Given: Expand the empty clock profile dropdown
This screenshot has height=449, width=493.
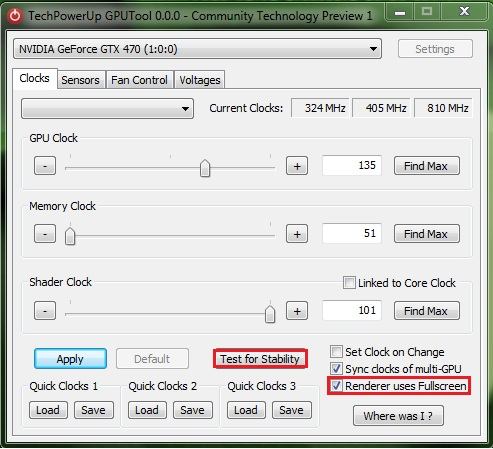Looking at the screenshot, I should pos(107,108).
